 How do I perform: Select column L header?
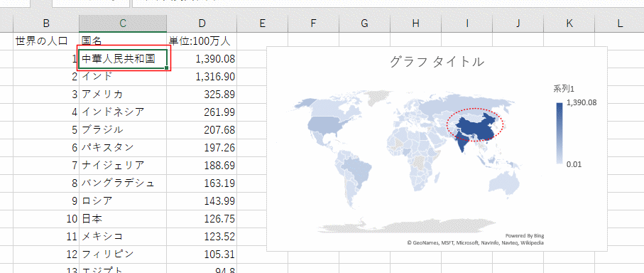pyautogui.click(x=619, y=24)
